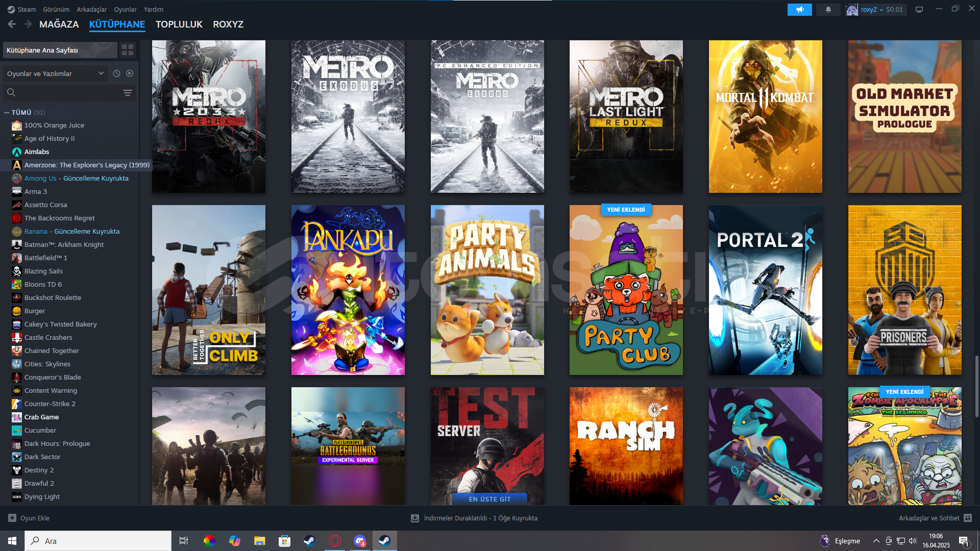980x551 pixels.
Task: Open the Görünüm menu
Action: pos(56,9)
